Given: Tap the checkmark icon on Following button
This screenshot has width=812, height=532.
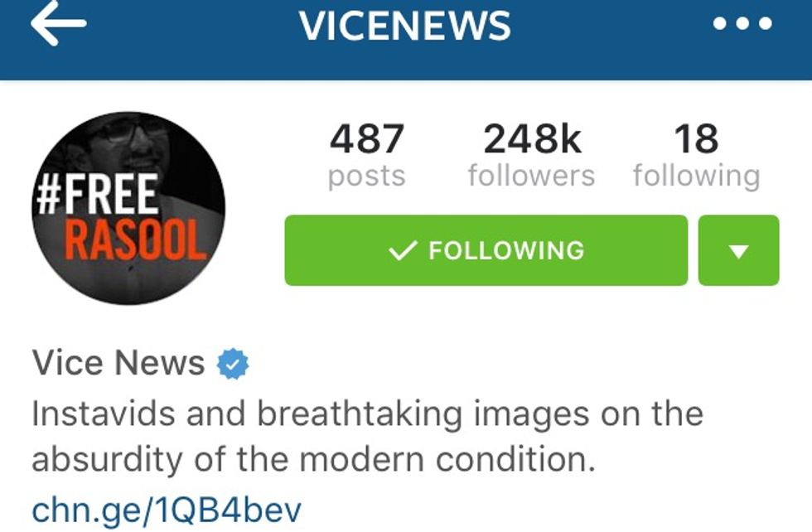Looking at the screenshot, I should click(x=403, y=250).
